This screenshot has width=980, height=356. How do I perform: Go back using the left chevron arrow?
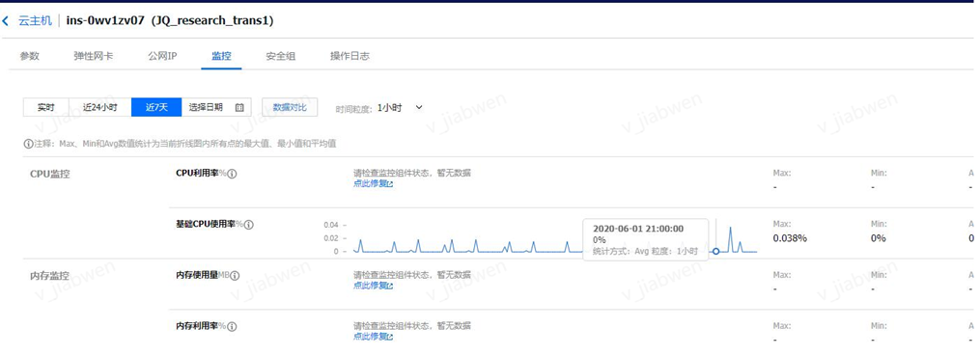(6, 20)
